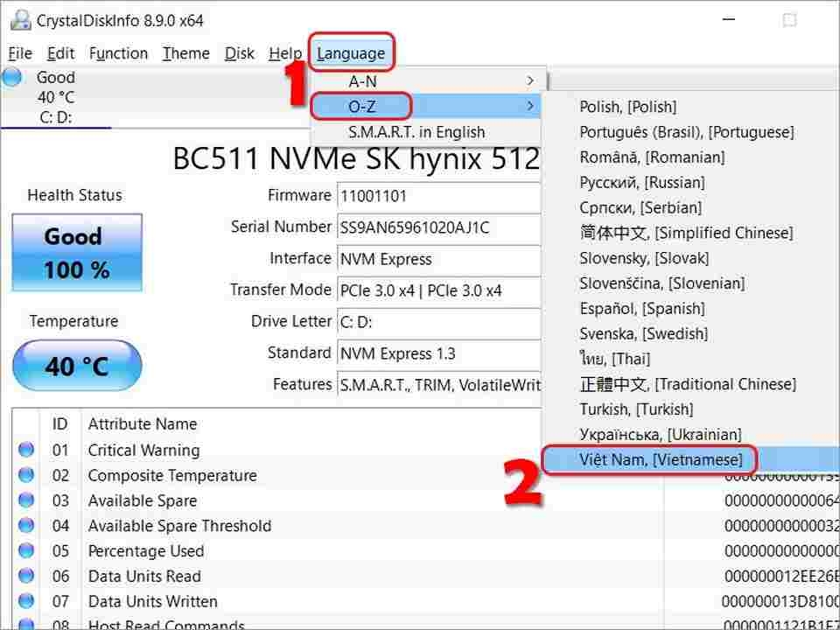
Task: Click the Attribute Name column header
Action: coord(143,423)
